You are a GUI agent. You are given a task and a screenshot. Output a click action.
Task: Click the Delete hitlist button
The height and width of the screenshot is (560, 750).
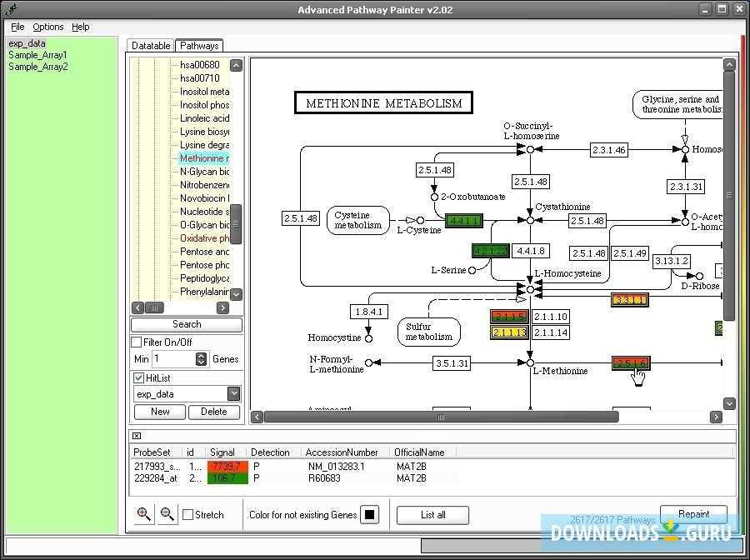coord(214,412)
